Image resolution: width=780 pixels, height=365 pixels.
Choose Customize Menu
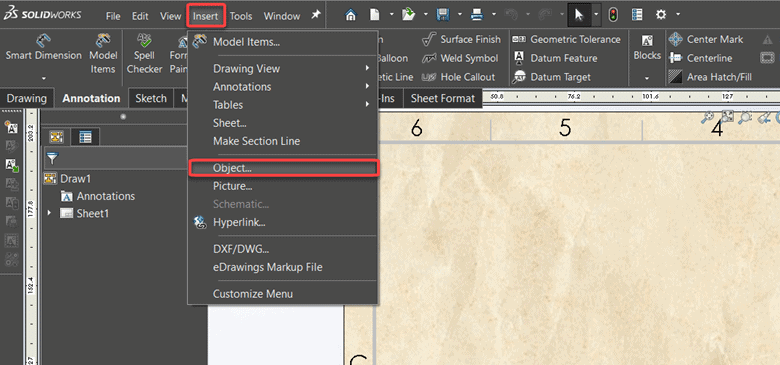coord(283,294)
